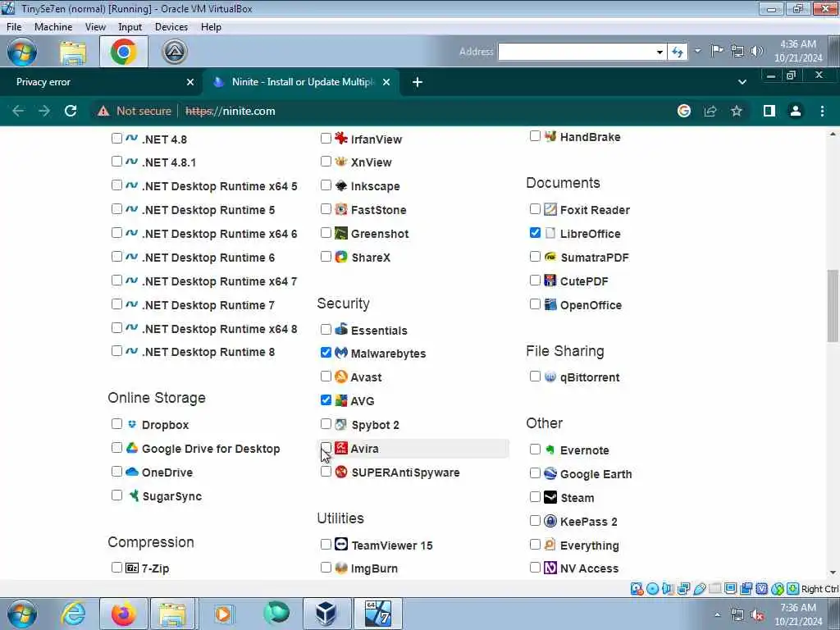Expand the Chrome tab search chevron
Screen dimensions: 840x630
point(742,82)
